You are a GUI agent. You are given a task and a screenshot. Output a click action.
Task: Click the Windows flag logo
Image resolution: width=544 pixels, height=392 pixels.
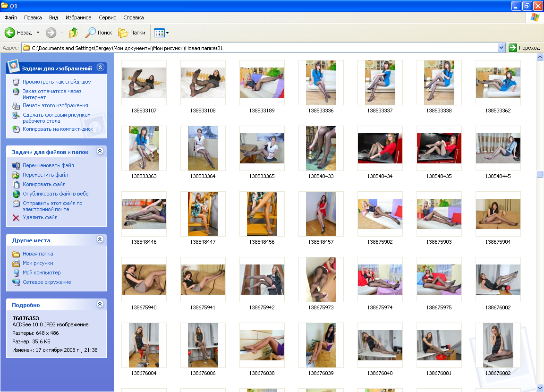click(x=535, y=17)
